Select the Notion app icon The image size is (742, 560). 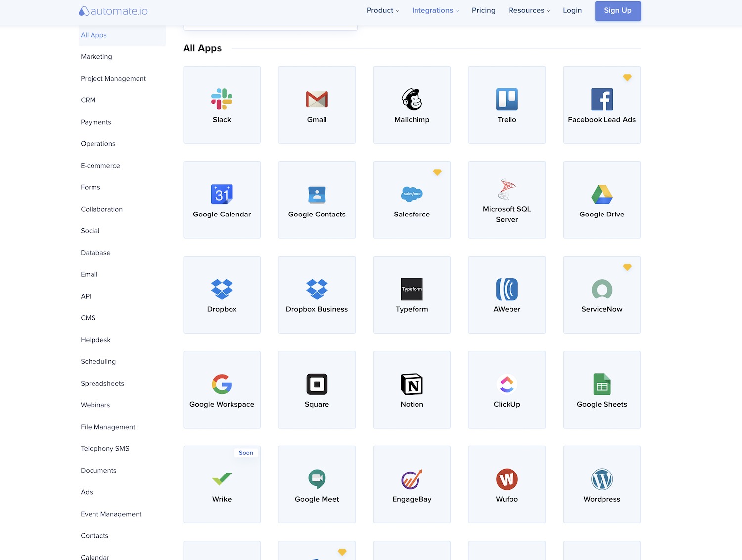tap(412, 384)
